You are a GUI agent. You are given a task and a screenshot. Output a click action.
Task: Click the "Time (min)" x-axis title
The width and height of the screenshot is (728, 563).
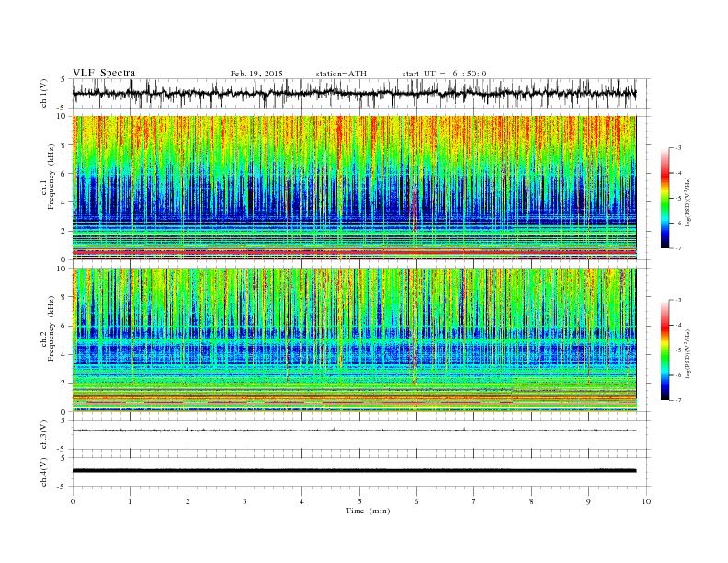coord(368,511)
